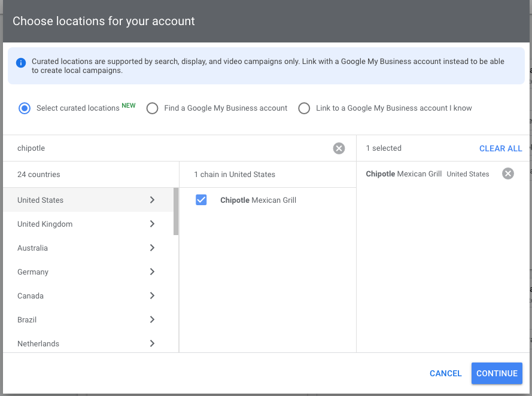Image resolution: width=532 pixels, height=396 pixels.
Task: Expand United States chevron
Action: coord(152,200)
